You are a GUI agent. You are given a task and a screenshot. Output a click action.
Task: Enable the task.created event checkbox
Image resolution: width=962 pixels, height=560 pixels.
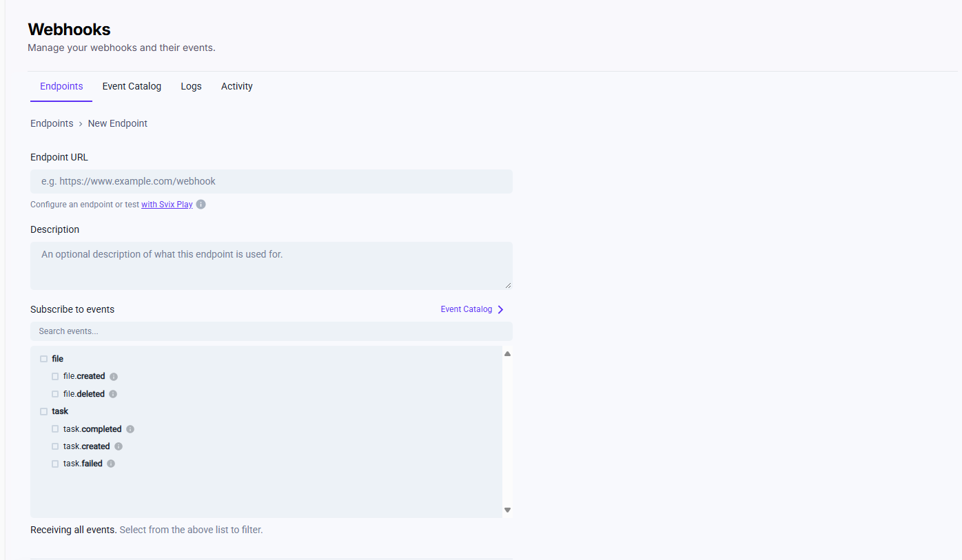coord(55,446)
